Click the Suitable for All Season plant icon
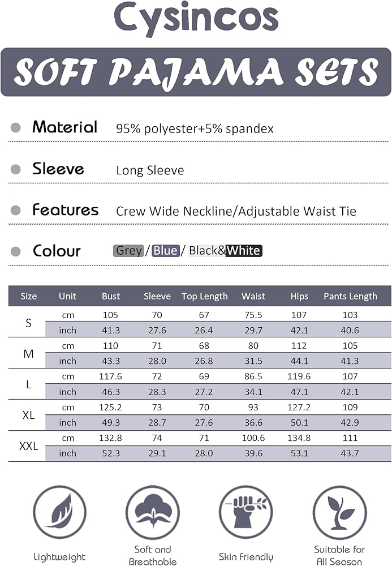This screenshot has height=566, width=392. (x=339, y=512)
